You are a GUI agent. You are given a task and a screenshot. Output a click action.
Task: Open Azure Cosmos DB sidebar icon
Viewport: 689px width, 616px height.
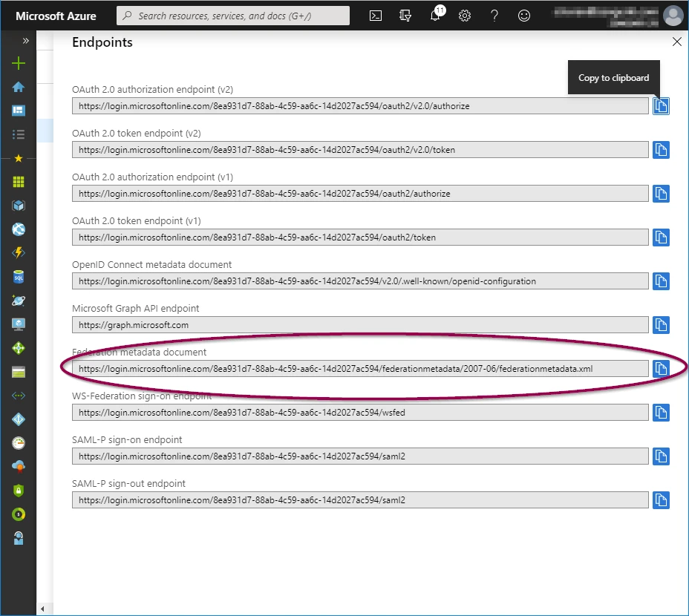(x=19, y=301)
